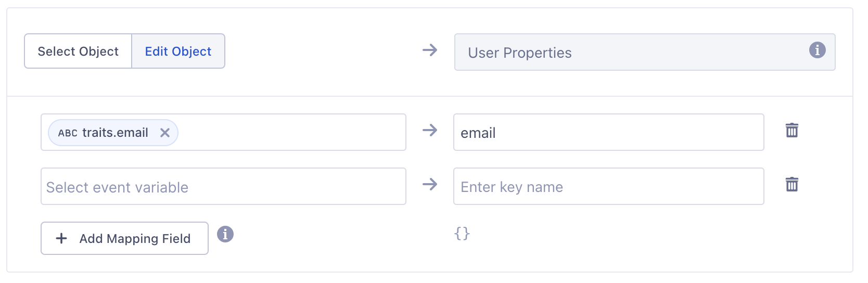The width and height of the screenshot is (868, 283).
Task: Select the traits.email chip label
Action: 115,133
